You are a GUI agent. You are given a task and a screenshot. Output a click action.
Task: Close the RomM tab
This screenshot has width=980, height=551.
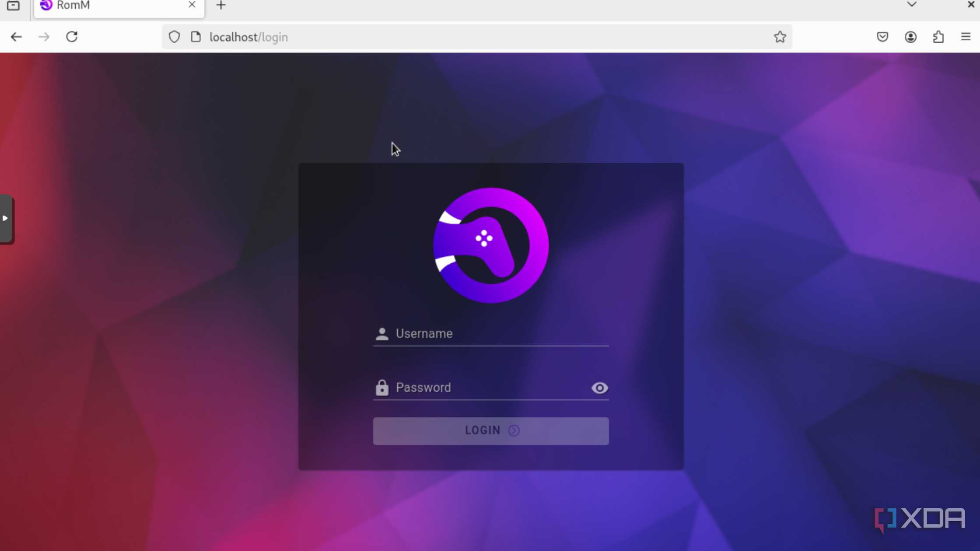tap(192, 5)
